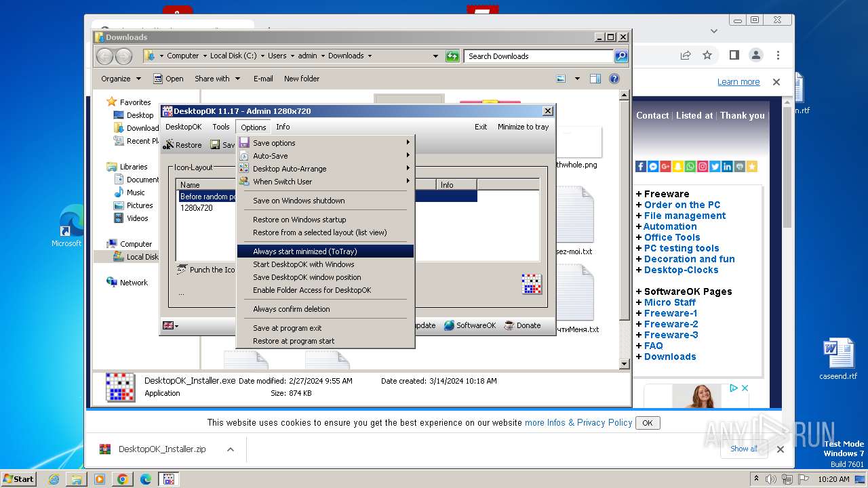Toggle Save on Windows shutdown option
The width and height of the screenshot is (868, 488).
point(325,201)
